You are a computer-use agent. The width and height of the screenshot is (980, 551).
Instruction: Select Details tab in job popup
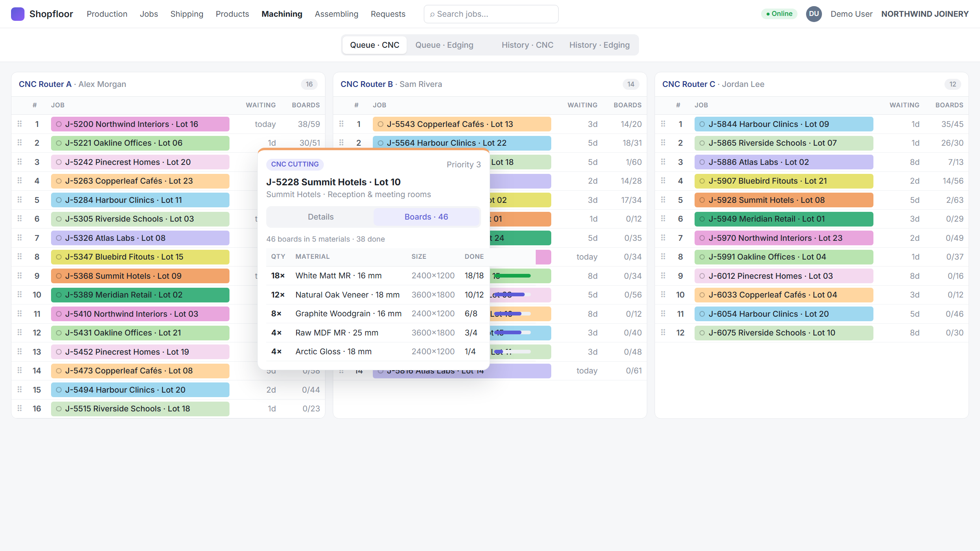(x=321, y=217)
